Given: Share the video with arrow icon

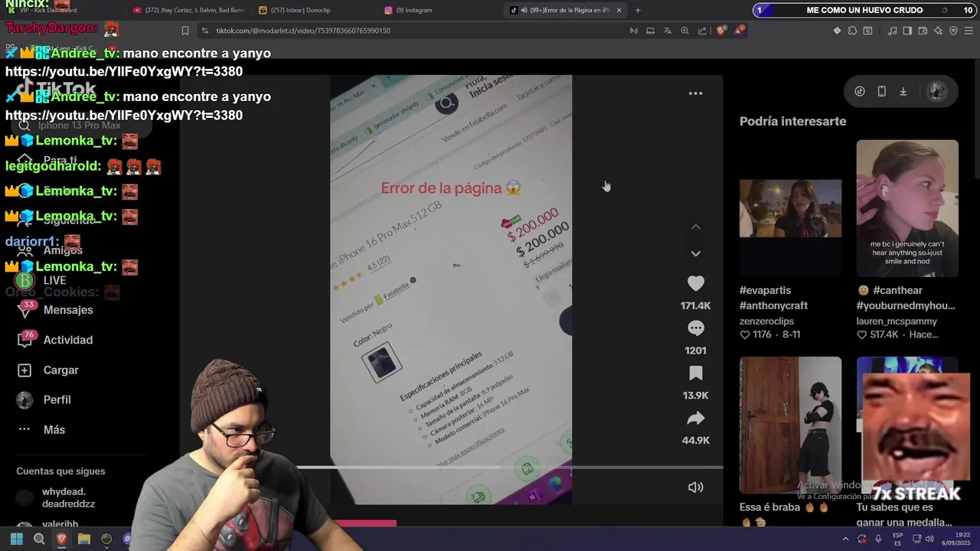Looking at the screenshot, I should [x=695, y=418].
